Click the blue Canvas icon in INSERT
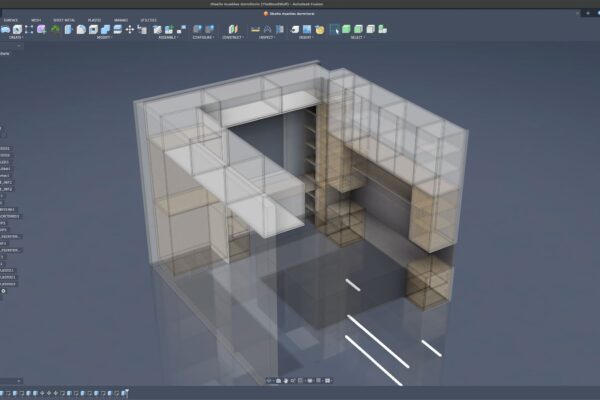 pyautogui.click(x=307, y=29)
